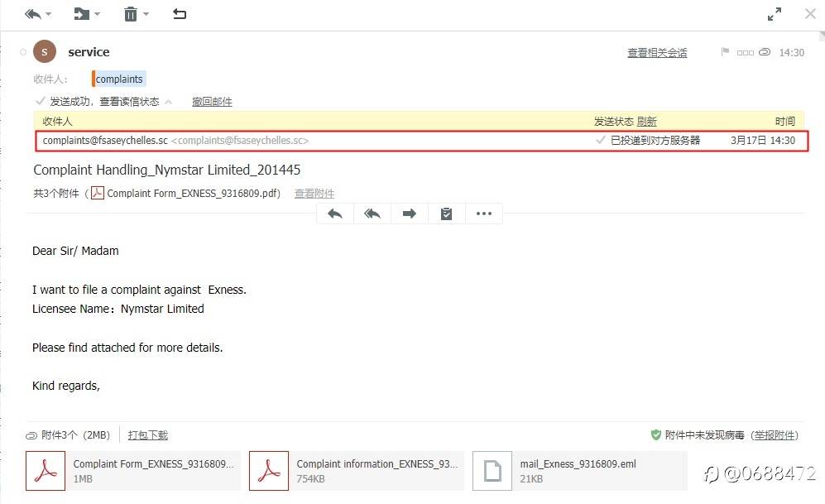
Task: Click the return-to-list arrow icon
Action: point(180,14)
